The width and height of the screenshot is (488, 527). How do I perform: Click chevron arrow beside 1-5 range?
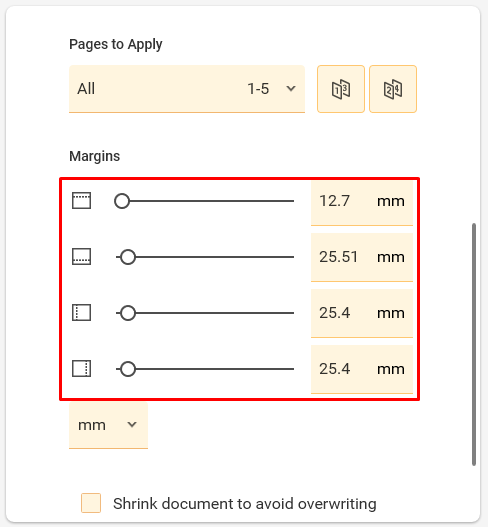coord(291,89)
